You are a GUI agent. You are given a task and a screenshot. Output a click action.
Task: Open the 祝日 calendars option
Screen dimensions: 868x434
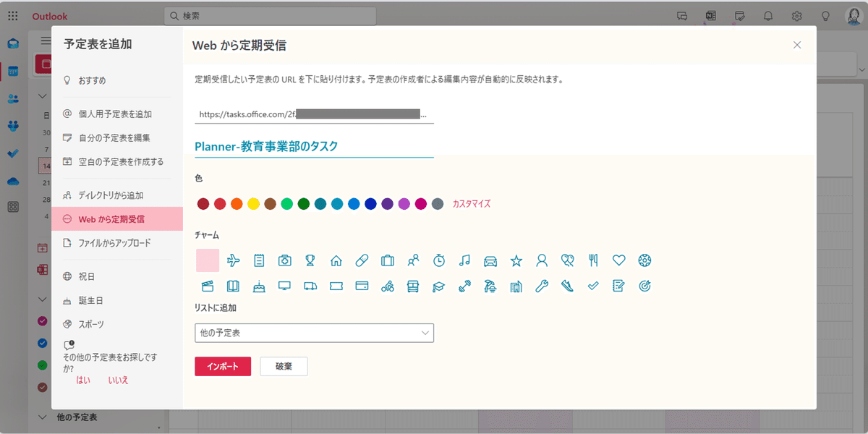coord(117,276)
